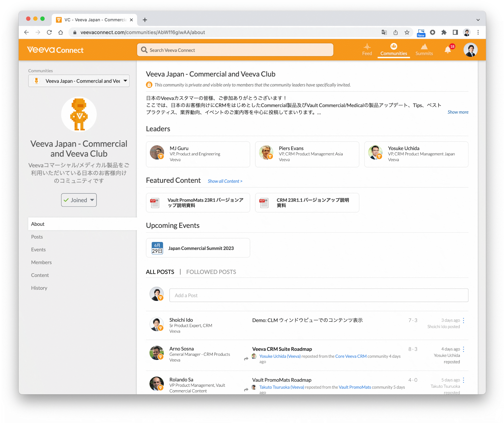Expand description with Show more

click(458, 112)
